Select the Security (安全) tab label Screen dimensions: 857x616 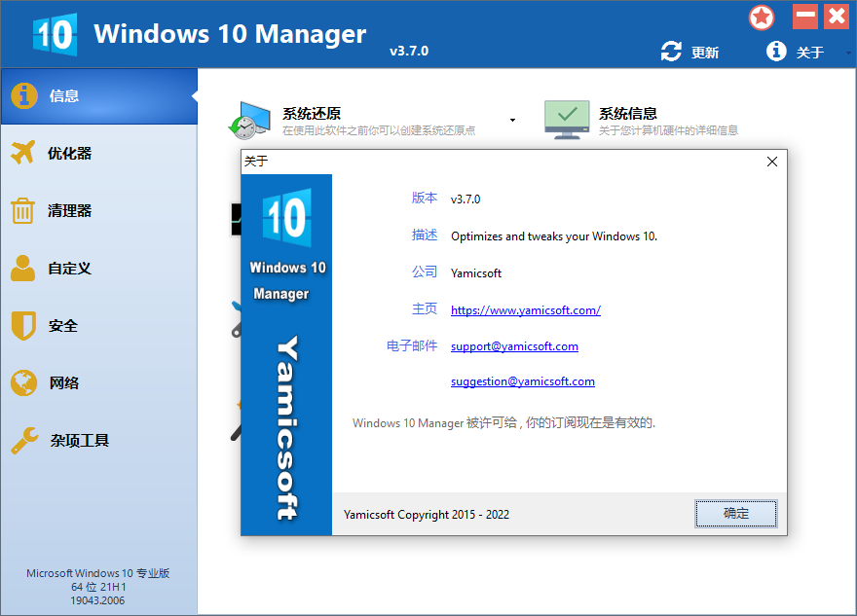(x=63, y=326)
